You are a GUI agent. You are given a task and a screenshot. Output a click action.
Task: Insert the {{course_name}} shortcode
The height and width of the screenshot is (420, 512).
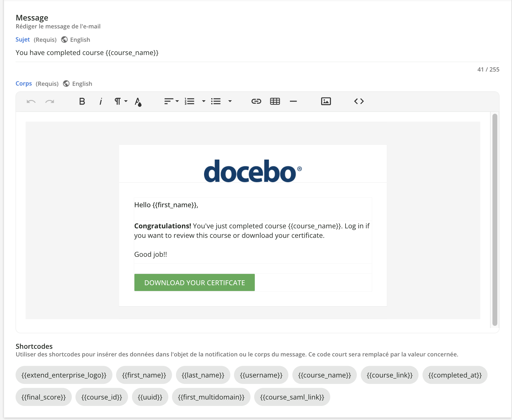coord(324,375)
